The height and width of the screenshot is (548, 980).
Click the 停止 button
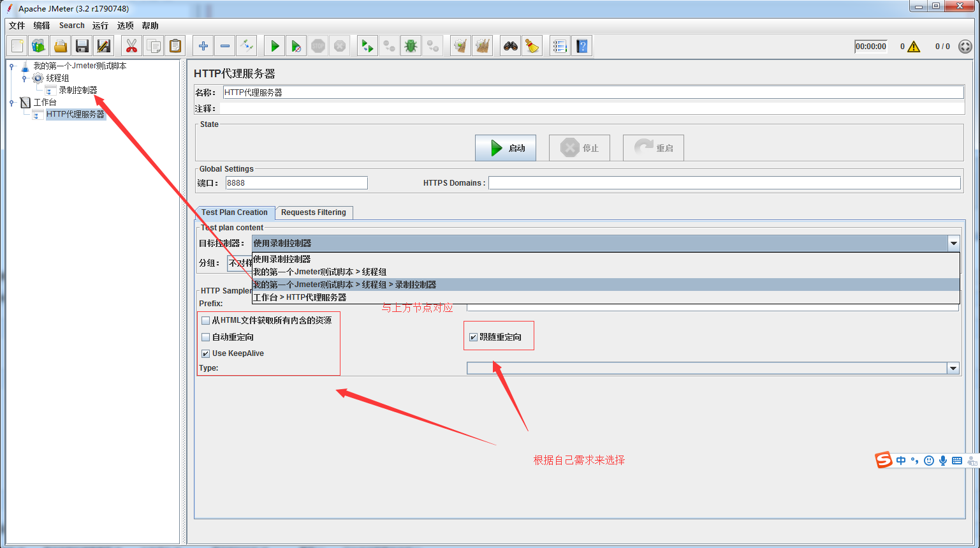tap(580, 148)
